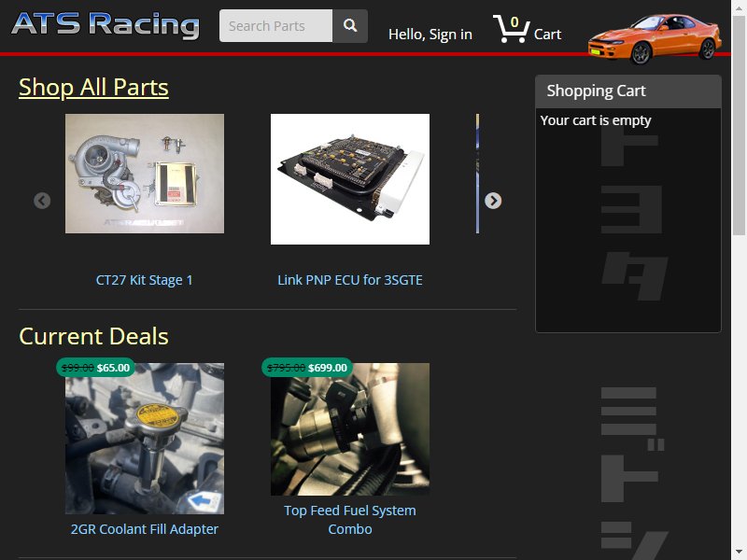
Task: Click the Cart text link
Action: [x=547, y=35]
